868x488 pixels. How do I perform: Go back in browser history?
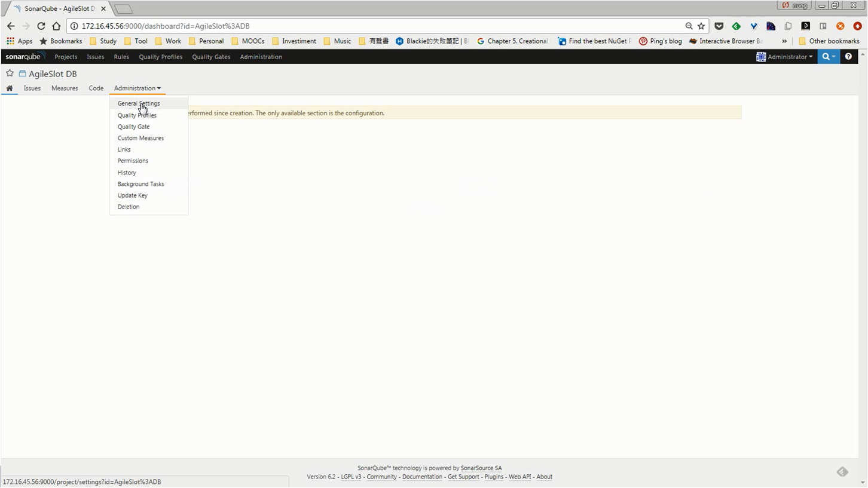11,26
